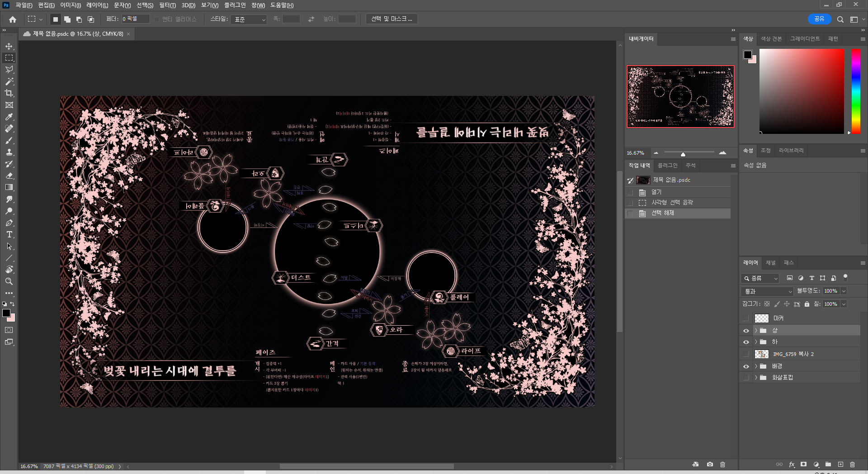This screenshot has width=868, height=474.
Task: Open the search icon at top right
Action: pyautogui.click(x=840, y=19)
